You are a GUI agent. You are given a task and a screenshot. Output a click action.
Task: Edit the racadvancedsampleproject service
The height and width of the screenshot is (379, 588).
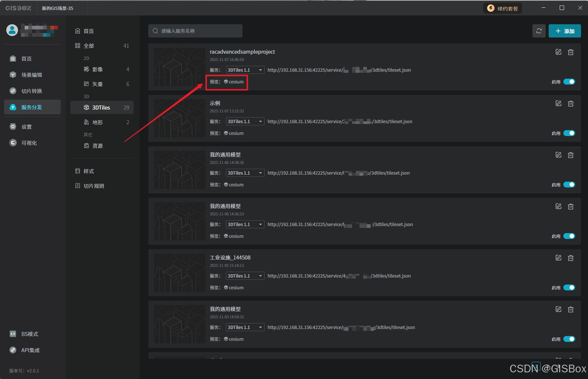(x=559, y=52)
